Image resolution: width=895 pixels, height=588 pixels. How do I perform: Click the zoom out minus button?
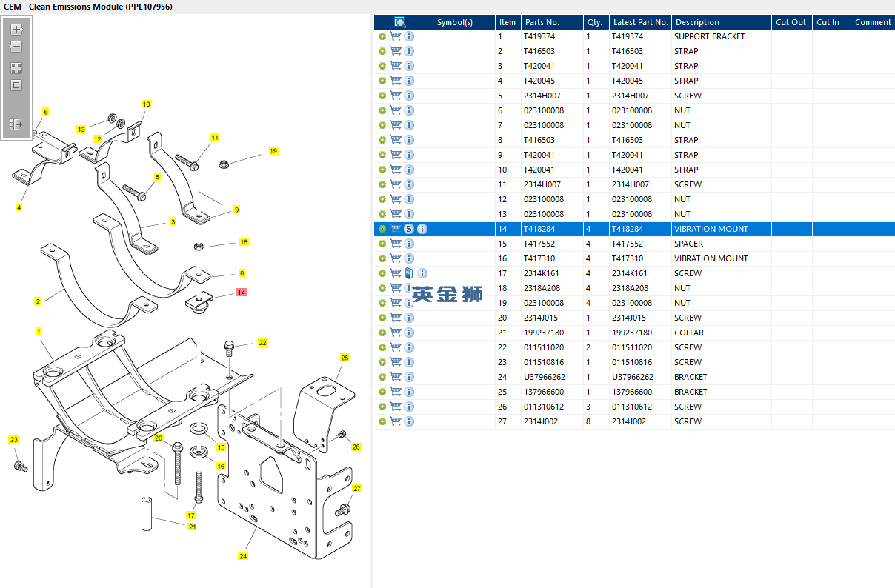point(16,47)
